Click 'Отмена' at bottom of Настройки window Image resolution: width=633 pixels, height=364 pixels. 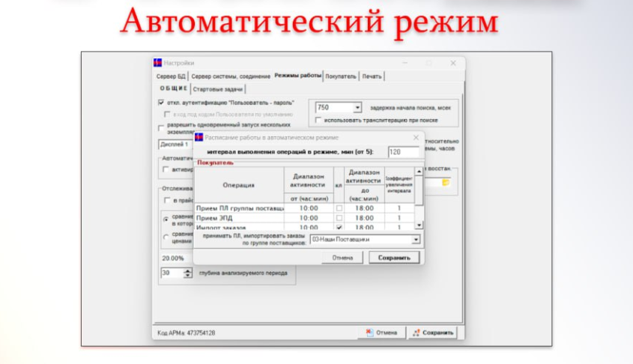381,333
